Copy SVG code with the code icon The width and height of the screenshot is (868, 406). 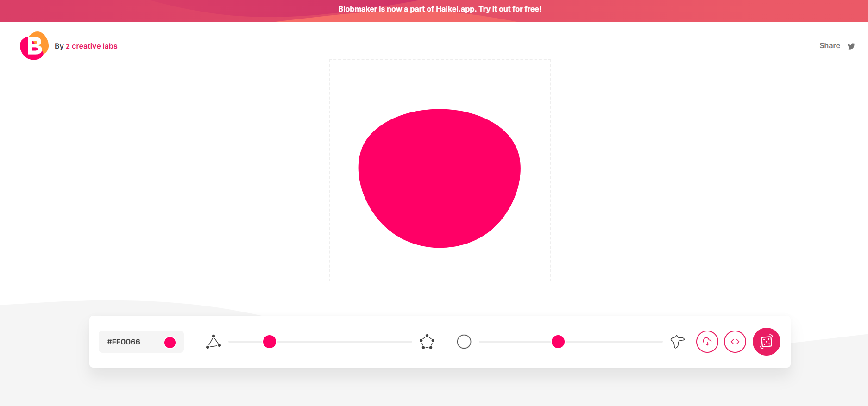[x=735, y=342]
